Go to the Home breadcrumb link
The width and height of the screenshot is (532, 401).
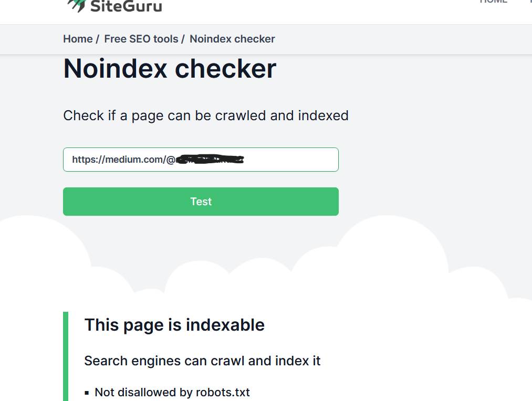78,39
